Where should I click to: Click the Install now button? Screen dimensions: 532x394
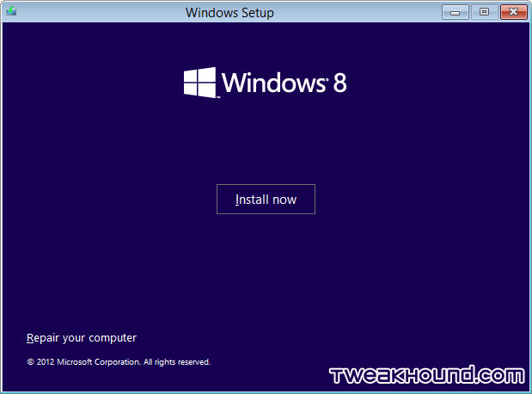coord(266,199)
